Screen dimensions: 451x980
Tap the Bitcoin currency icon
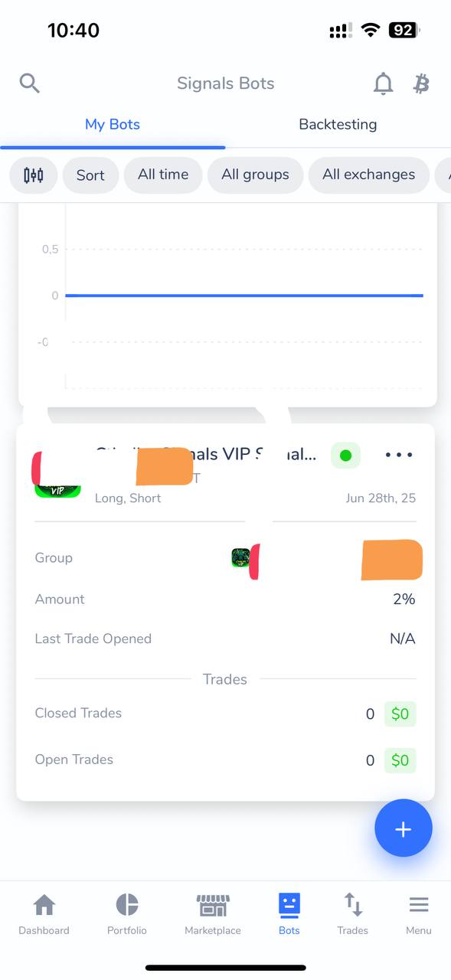(x=421, y=83)
